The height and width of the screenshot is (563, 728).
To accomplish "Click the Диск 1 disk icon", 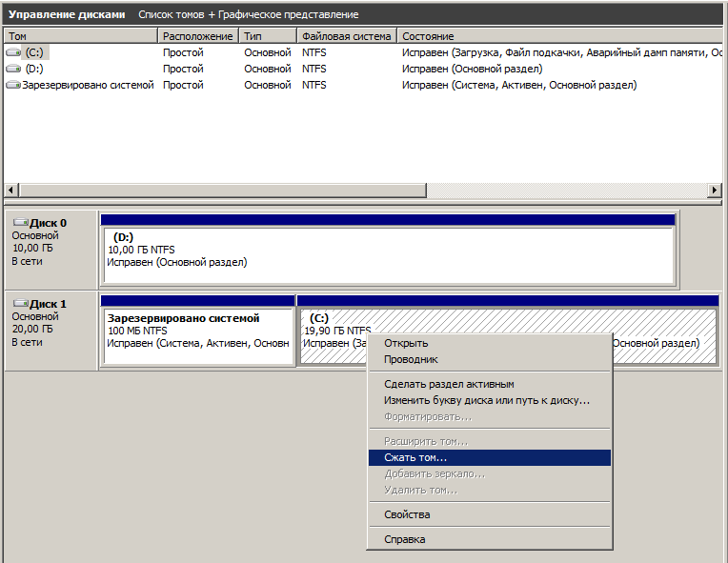I will (20, 304).
